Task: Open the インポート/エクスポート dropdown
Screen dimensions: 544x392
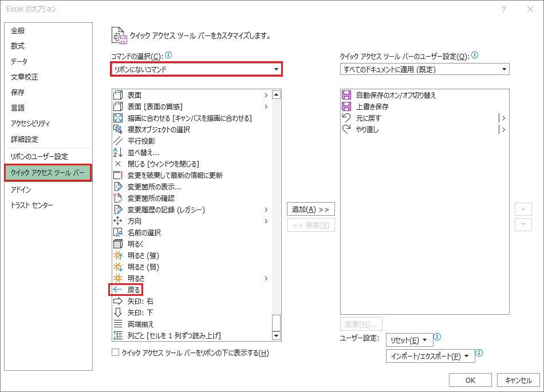Action: coord(431,356)
